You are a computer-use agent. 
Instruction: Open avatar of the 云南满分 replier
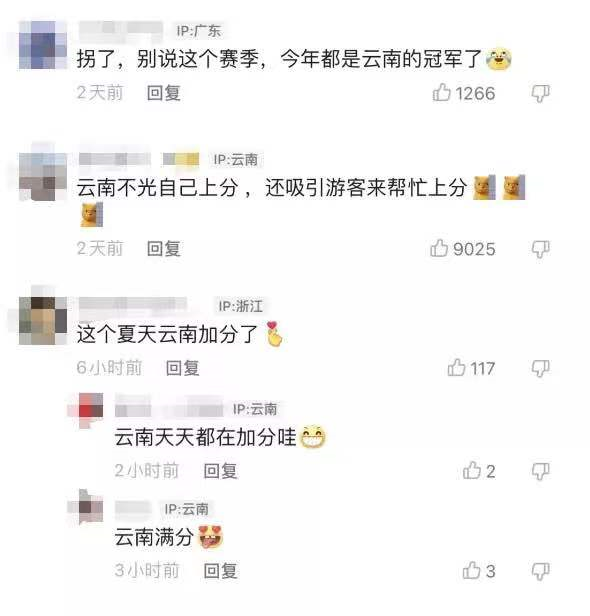click(86, 507)
